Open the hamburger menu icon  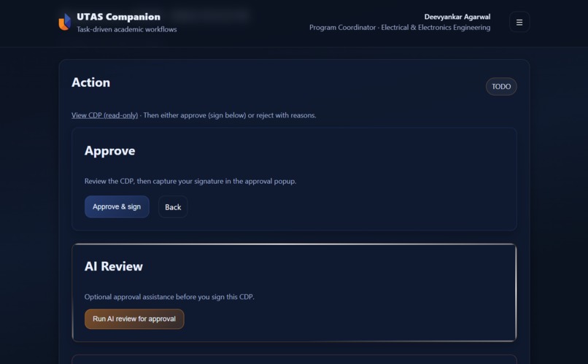pyautogui.click(x=519, y=22)
